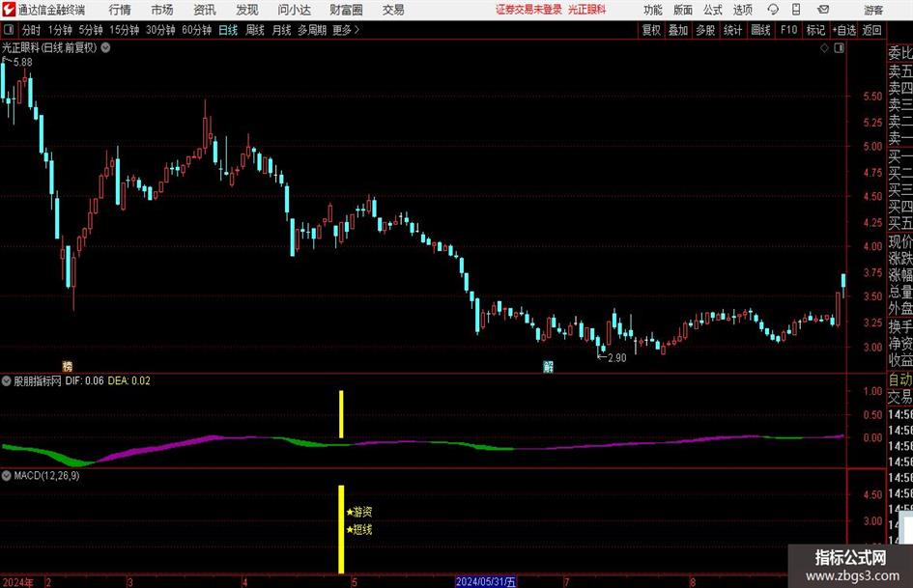Switch to the 多周期 view tab

312,30
